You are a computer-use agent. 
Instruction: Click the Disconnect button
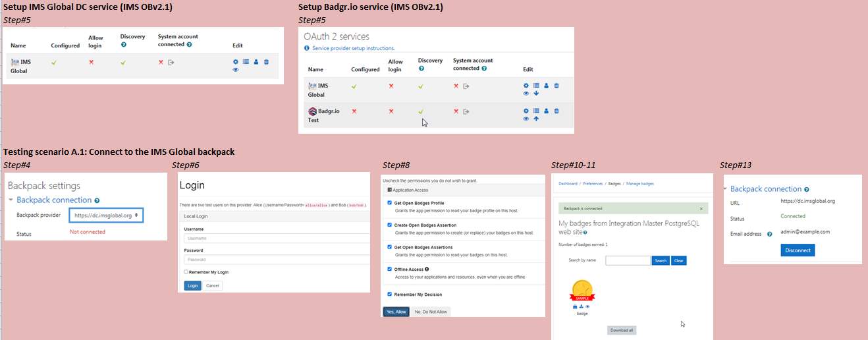click(798, 250)
